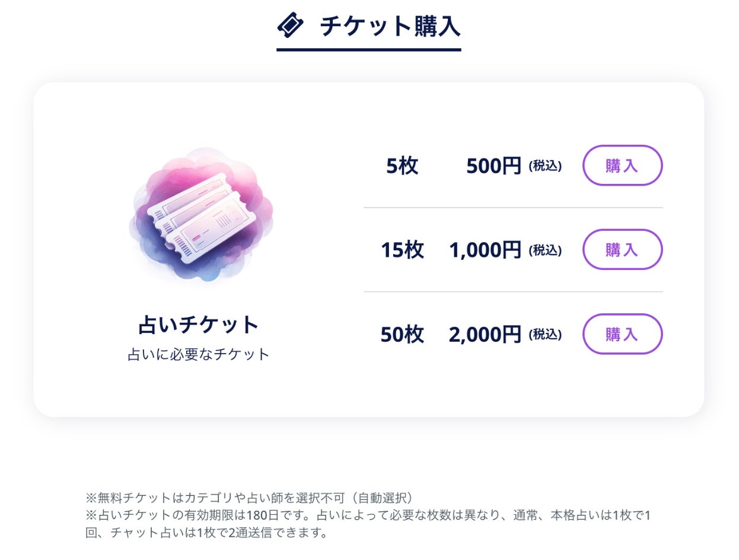Image resolution: width=739 pixels, height=560 pixels.
Task: Click the dark underline beneath the チケット購入 heading
Action: pos(368,50)
